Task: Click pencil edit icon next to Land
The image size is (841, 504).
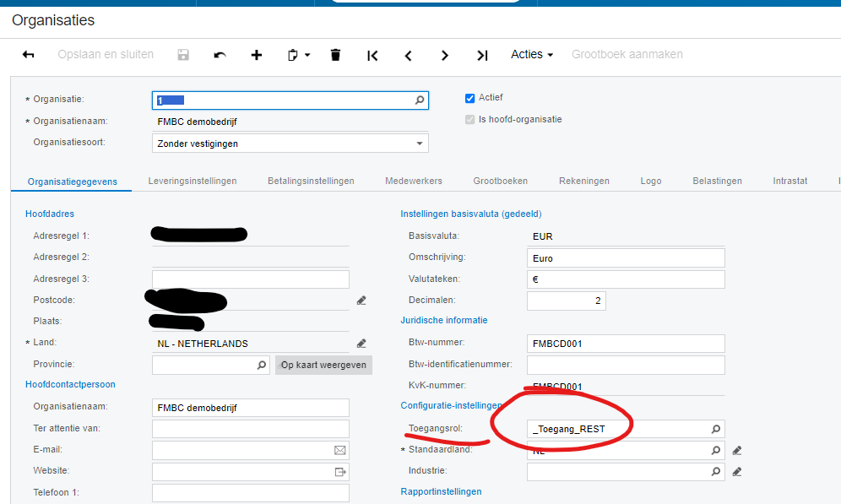Action: (361, 344)
